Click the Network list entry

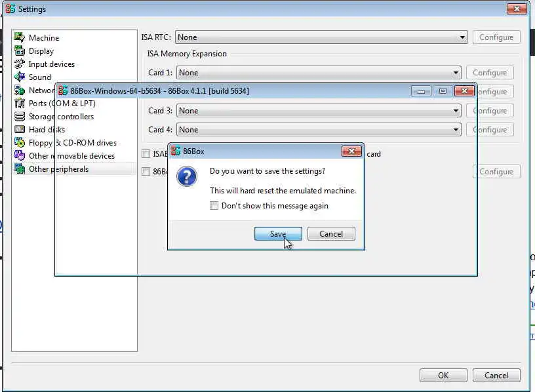(41, 90)
